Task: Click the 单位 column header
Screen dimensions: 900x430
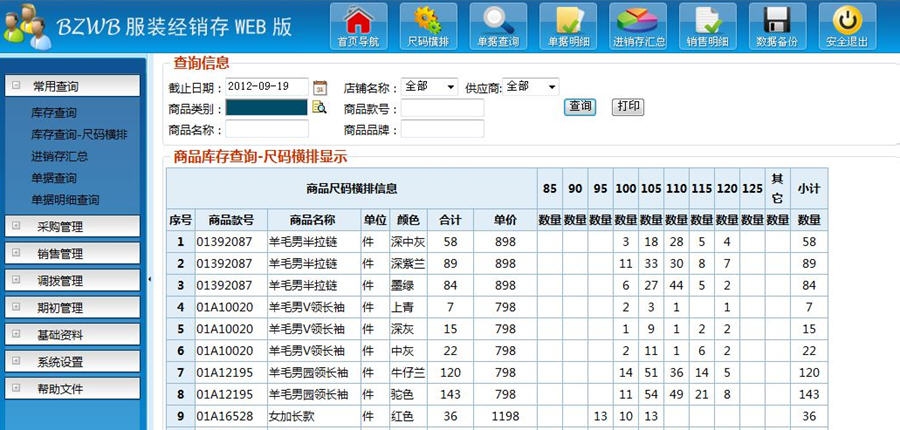Action: pos(375,220)
